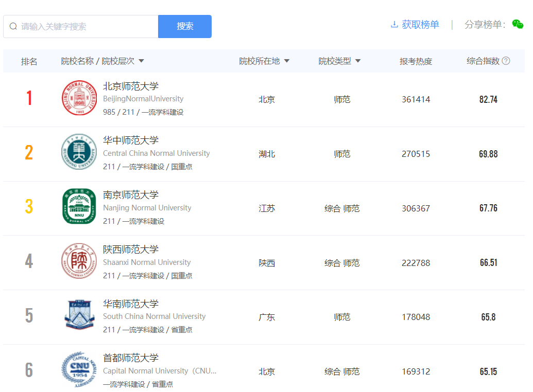Click the magnifier icon in search box
This screenshot has height=392, width=533.
[x=13, y=26]
